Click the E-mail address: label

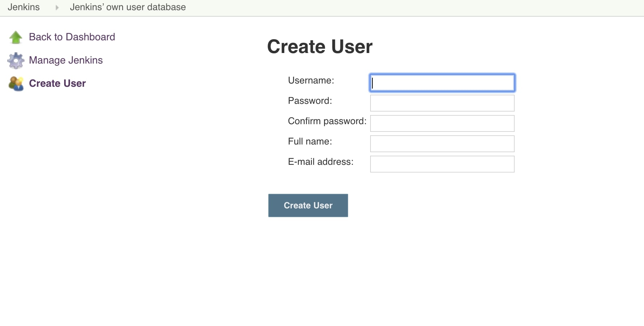321,162
